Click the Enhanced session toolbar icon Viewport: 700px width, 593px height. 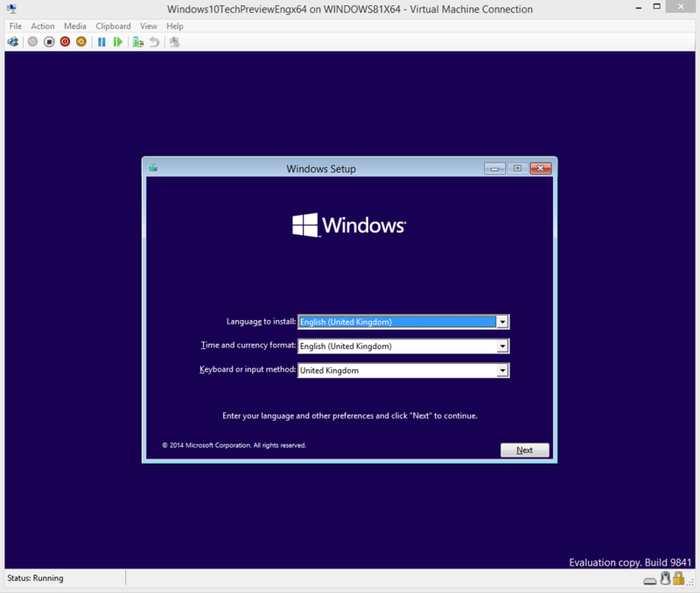[x=174, y=42]
